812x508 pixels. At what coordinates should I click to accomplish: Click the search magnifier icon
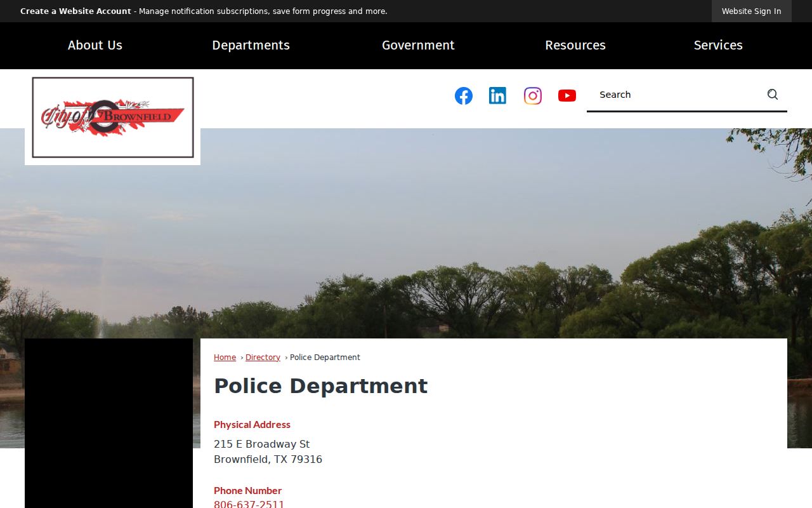pyautogui.click(x=773, y=95)
